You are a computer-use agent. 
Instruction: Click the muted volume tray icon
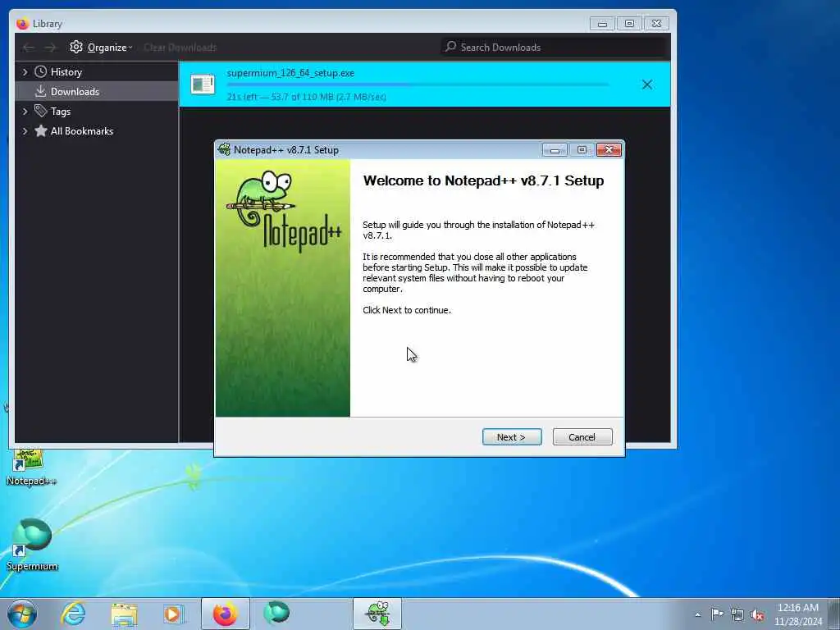(757, 614)
